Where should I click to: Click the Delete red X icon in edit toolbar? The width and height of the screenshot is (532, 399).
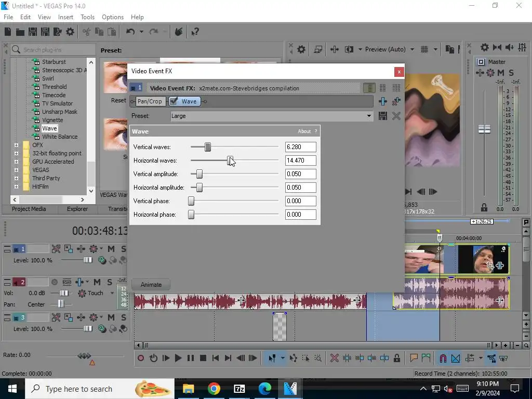click(x=334, y=358)
